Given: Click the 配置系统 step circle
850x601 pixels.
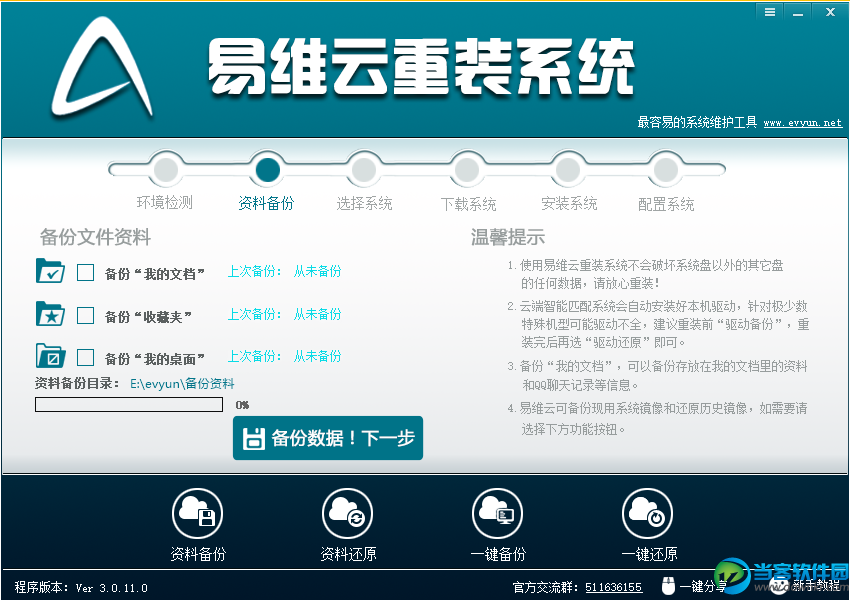Looking at the screenshot, I should point(666,170).
